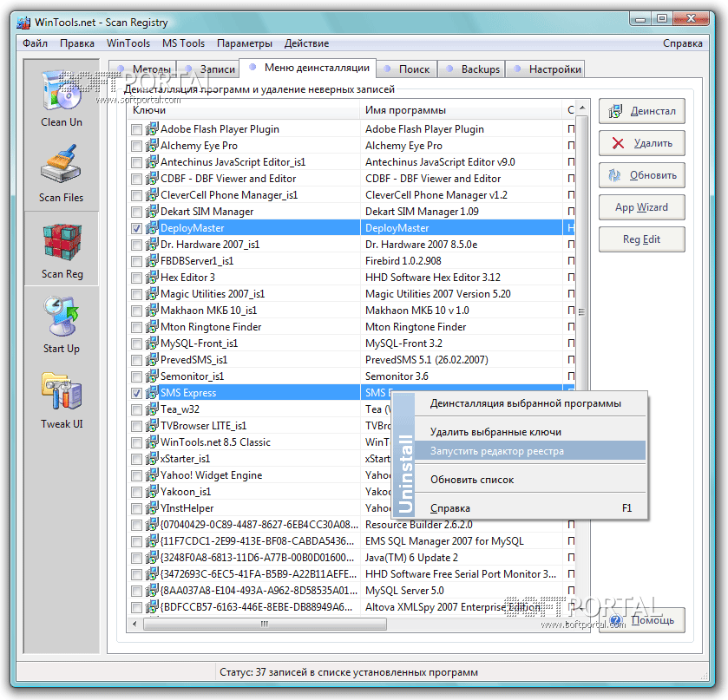Sort by the Имя программы column header
Screen dimensions: 728x700
(x=461, y=110)
